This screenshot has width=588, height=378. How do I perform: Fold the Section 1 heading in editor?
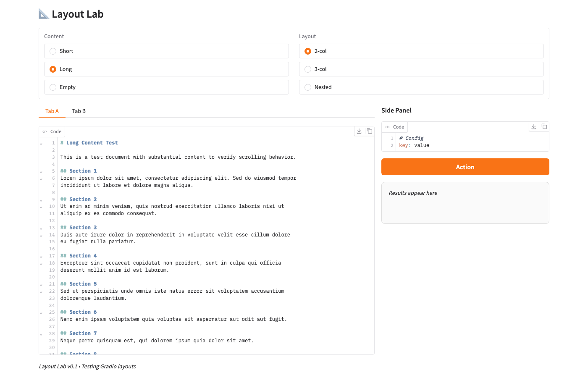tap(41, 172)
